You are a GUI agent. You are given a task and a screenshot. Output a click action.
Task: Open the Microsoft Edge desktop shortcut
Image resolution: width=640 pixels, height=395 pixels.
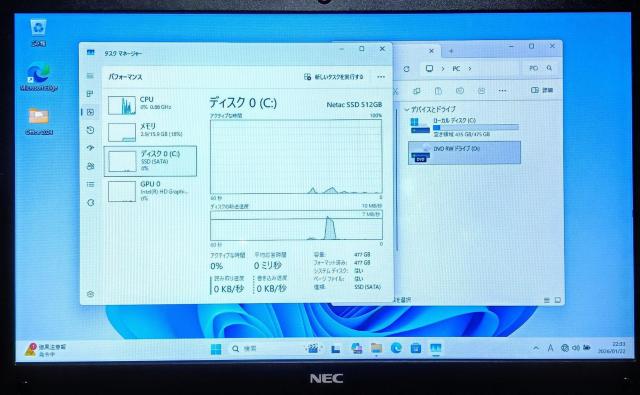coord(39,78)
